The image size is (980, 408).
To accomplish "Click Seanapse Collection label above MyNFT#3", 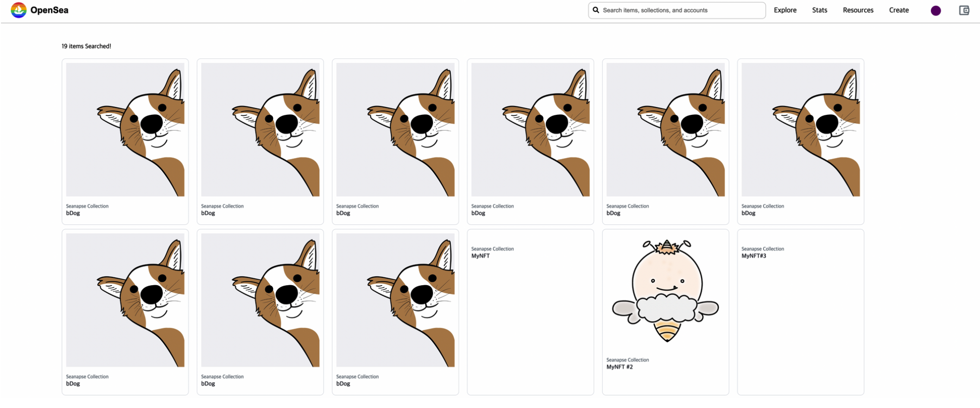I will pos(762,249).
